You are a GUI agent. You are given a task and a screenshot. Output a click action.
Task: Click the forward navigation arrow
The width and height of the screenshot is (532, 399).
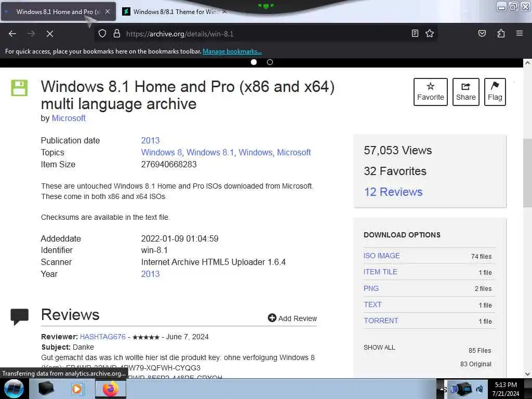tap(31, 34)
